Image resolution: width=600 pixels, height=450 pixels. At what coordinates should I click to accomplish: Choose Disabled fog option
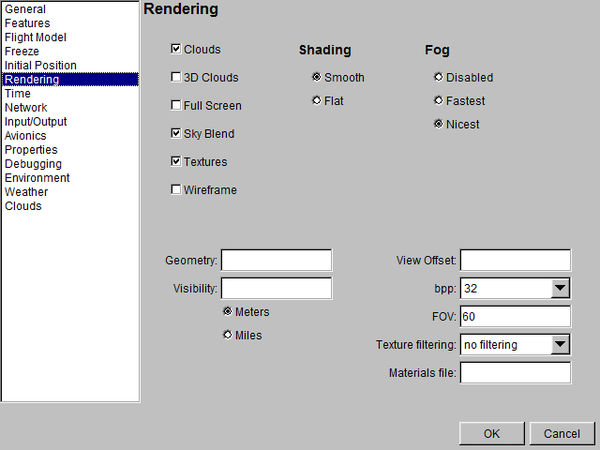(438, 77)
